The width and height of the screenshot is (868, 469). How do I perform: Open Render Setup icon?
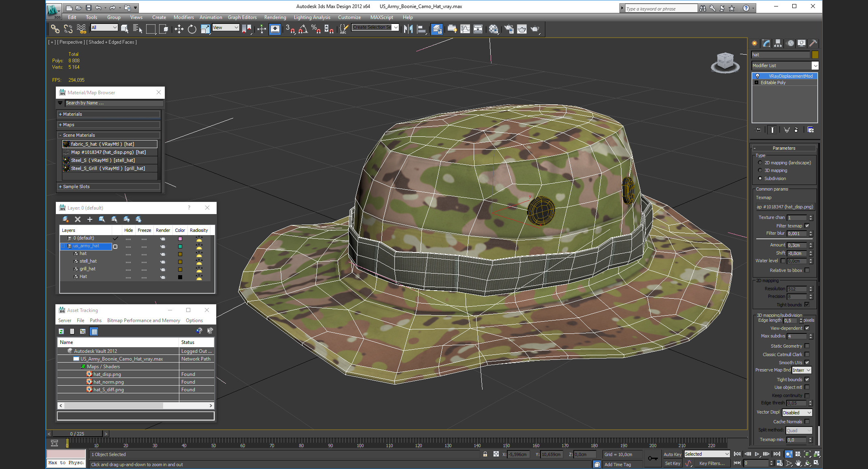tap(509, 29)
